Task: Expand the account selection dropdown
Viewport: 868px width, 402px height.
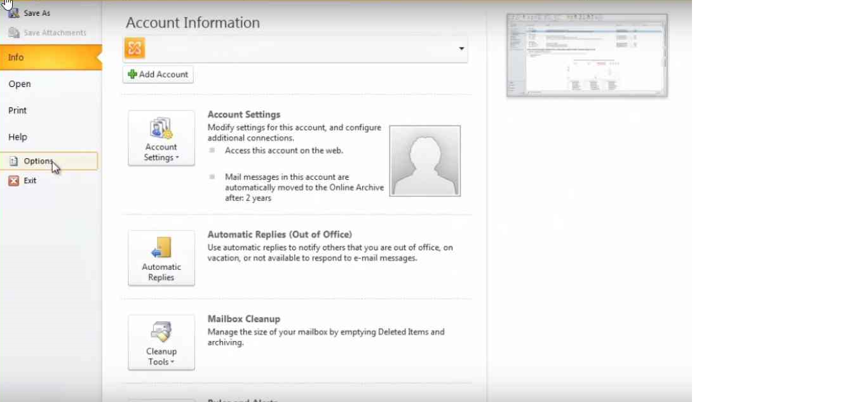Action: (461, 48)
